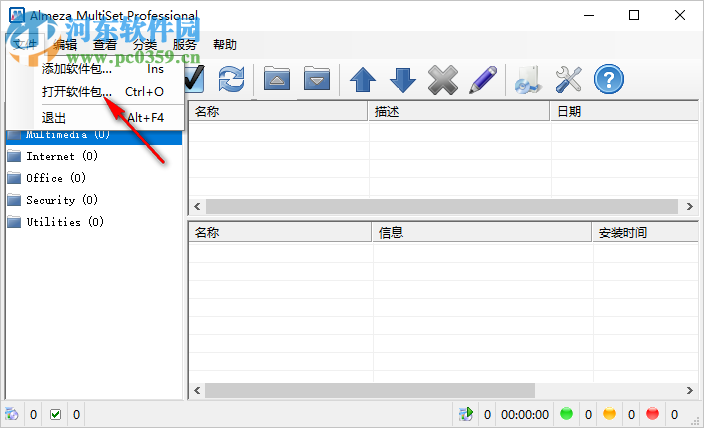Sort upper list by 名称 column
This screenshot has width=704, height=428.
tap(278, 111)
